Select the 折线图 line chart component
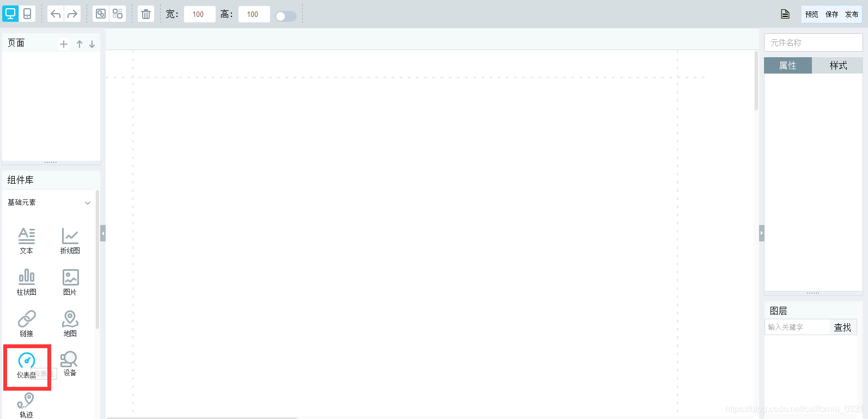The image size is (868, 419). coord(70,241)
